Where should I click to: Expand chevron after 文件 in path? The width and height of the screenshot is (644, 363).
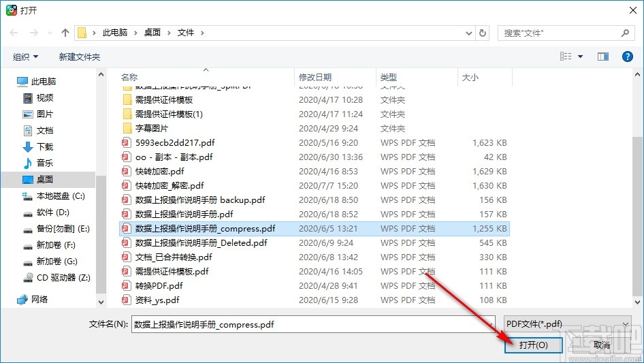[202, 33]
